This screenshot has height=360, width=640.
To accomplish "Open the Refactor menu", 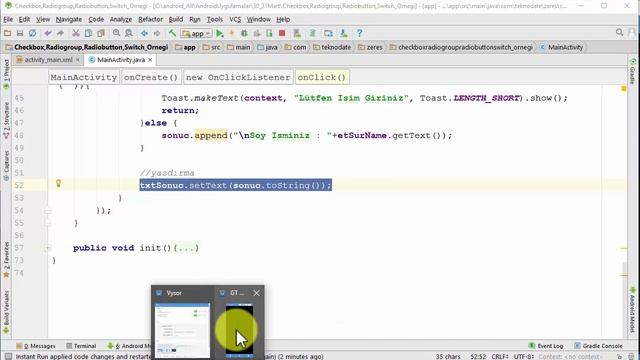I will 150,19.
